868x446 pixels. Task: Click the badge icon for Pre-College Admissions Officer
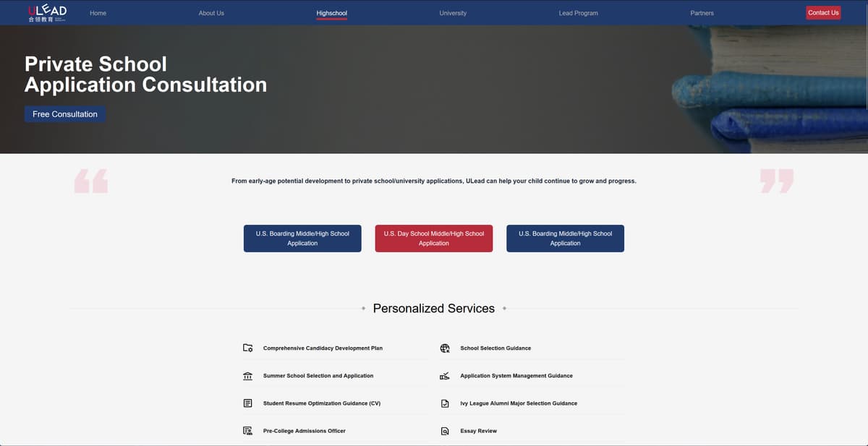[247, 430]
